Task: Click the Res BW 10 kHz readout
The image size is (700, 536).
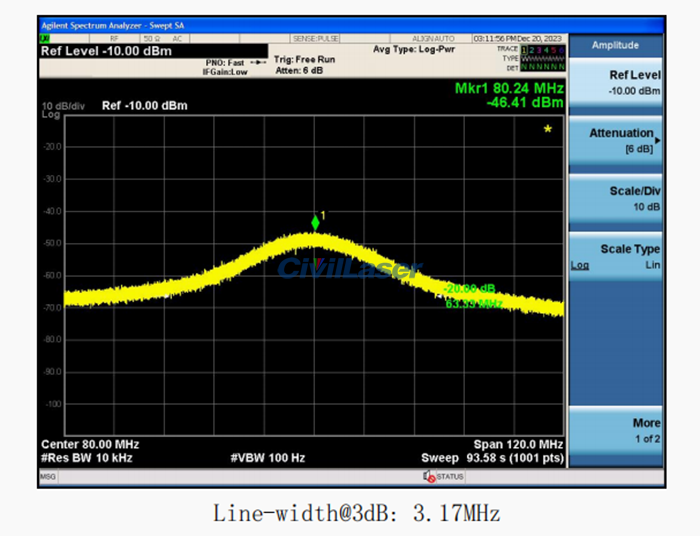Action: point(87,458)
